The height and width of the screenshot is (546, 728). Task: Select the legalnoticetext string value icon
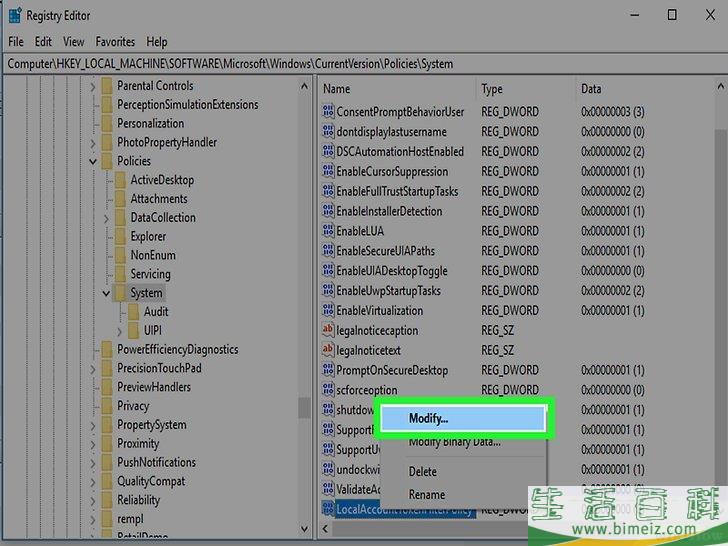(x=327, y=350)
